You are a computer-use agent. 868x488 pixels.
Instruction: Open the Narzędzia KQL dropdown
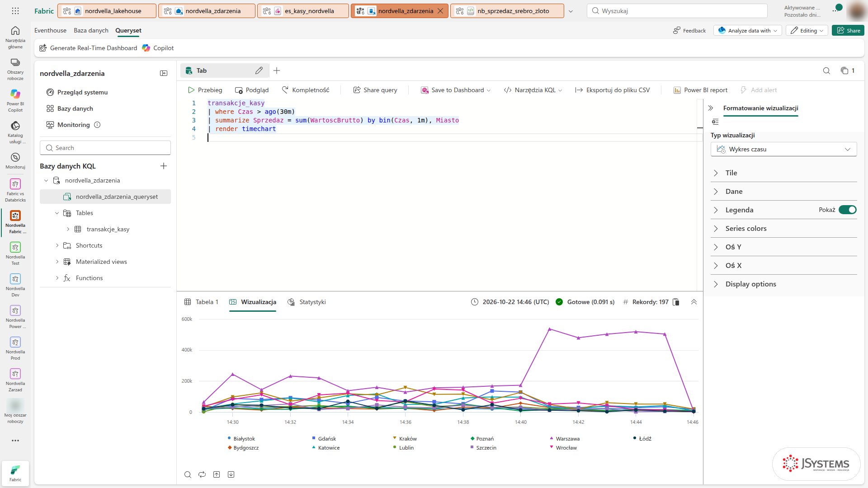click(x=533, y=90)
